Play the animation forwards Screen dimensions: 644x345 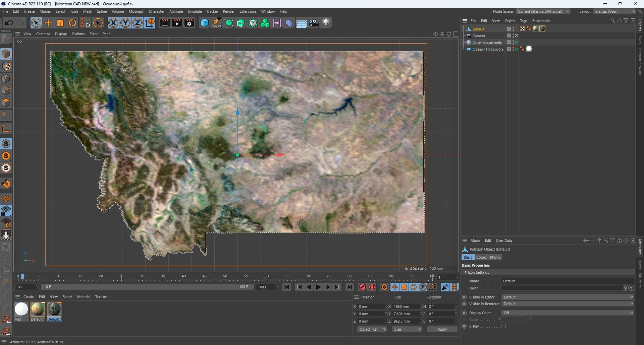pos(318,287)
